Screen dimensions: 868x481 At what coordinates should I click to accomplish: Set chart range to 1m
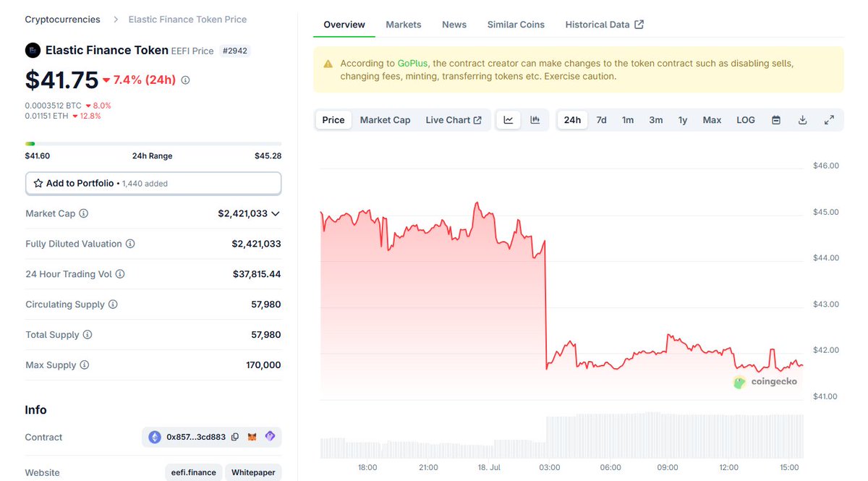click(x=628, y=120)
